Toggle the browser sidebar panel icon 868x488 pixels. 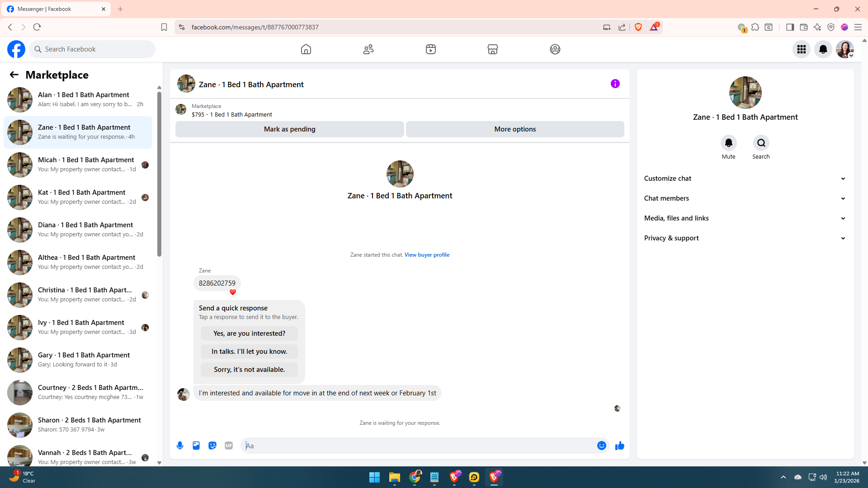point(790,27)
